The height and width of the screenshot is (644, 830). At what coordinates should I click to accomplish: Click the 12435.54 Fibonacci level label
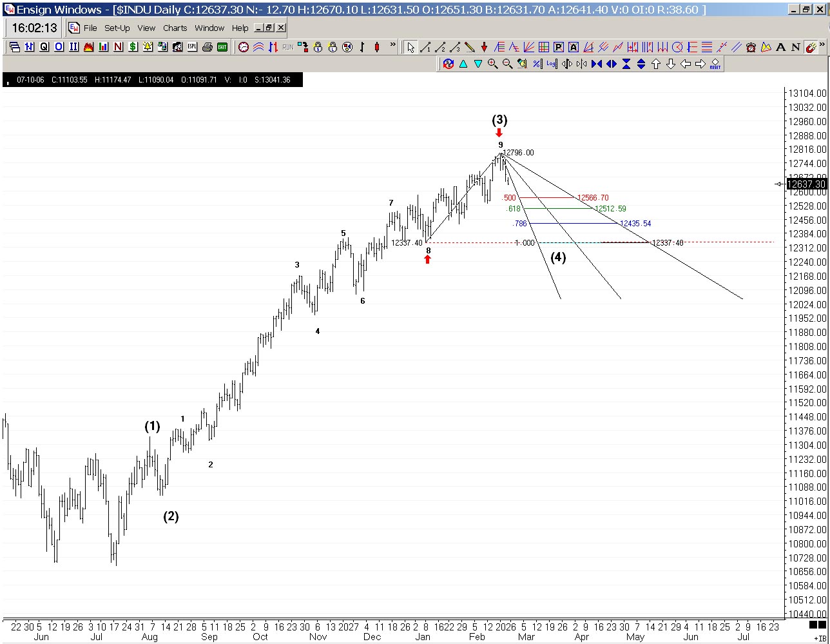click(x=635, y=224)
